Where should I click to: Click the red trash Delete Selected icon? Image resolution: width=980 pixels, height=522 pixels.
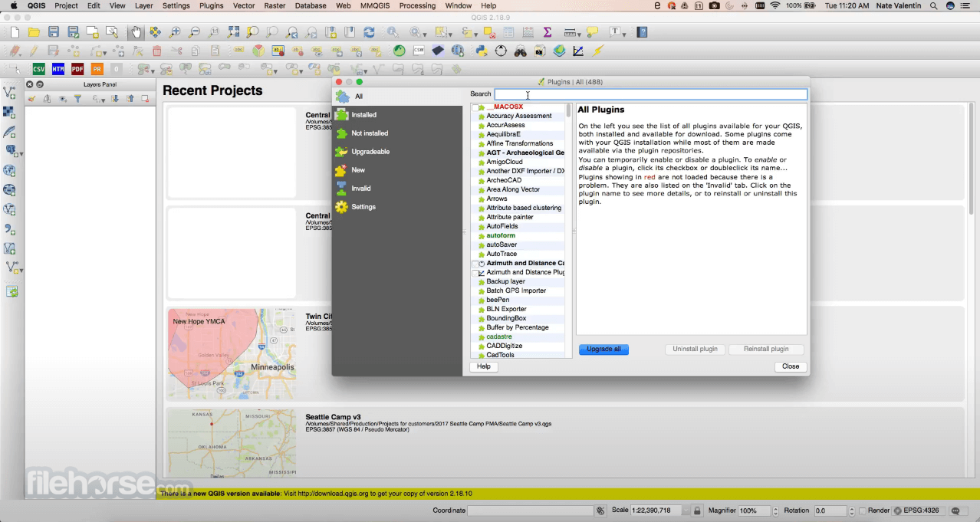(x=156, y=51)
